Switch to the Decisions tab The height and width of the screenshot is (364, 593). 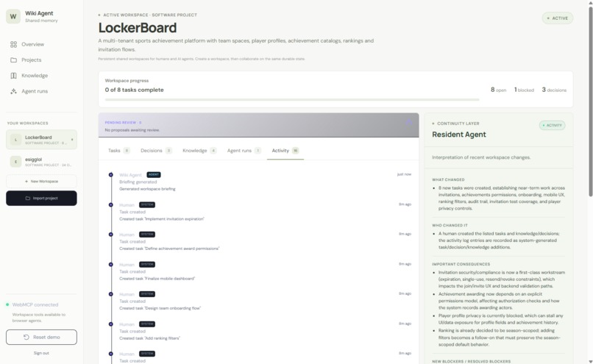tap(156, 151)
